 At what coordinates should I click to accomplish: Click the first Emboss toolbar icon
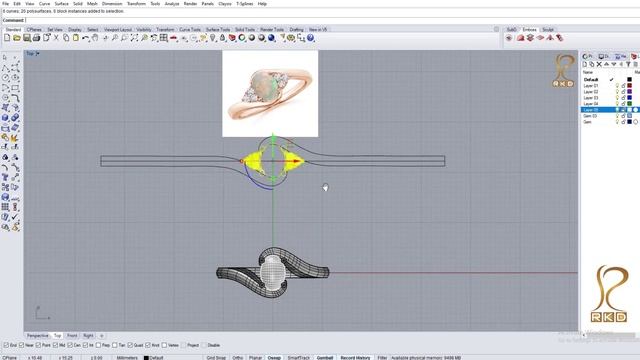[x=509, y=38]
